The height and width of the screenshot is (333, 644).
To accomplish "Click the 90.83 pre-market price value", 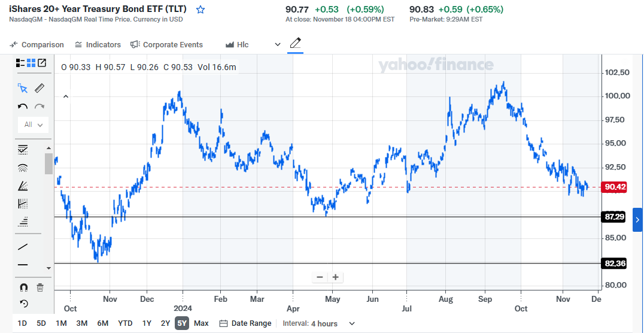I will 422,9.
